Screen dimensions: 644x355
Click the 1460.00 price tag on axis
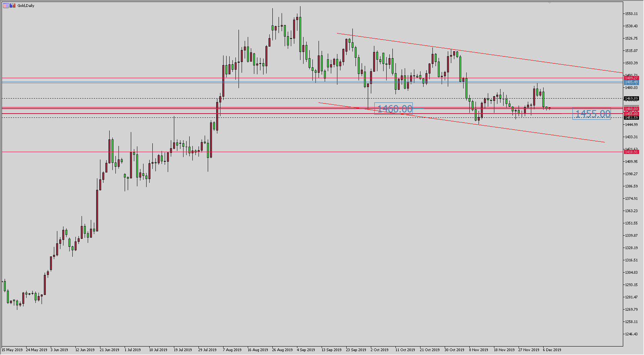pyautogui.click(x=631, y=109)
